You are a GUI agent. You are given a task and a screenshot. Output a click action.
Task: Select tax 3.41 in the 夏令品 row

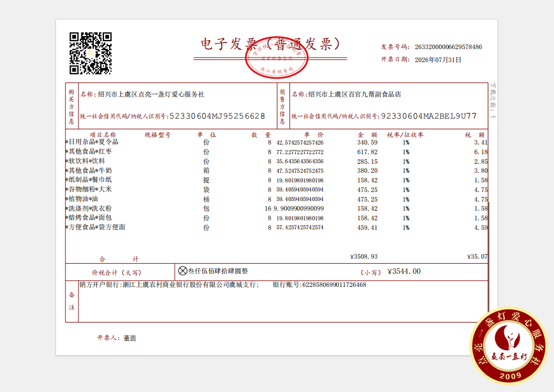click(481, 142)
